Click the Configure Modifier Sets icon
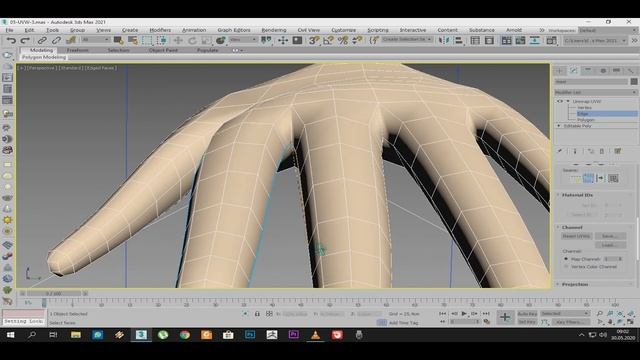This screenshot has height=360, width=640. (618, 151)
